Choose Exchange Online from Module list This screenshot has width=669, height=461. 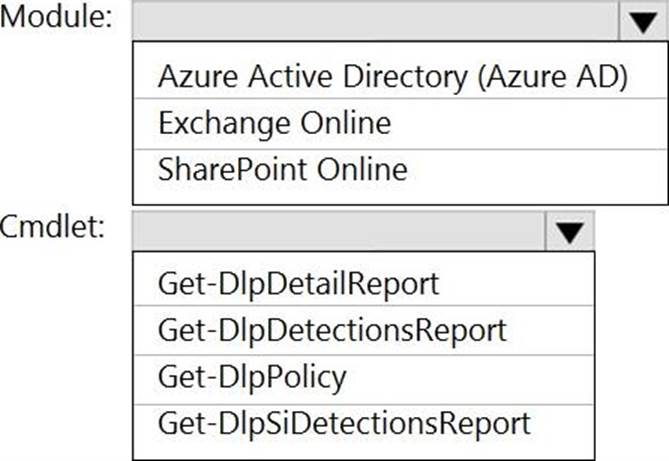pos(274,123)
